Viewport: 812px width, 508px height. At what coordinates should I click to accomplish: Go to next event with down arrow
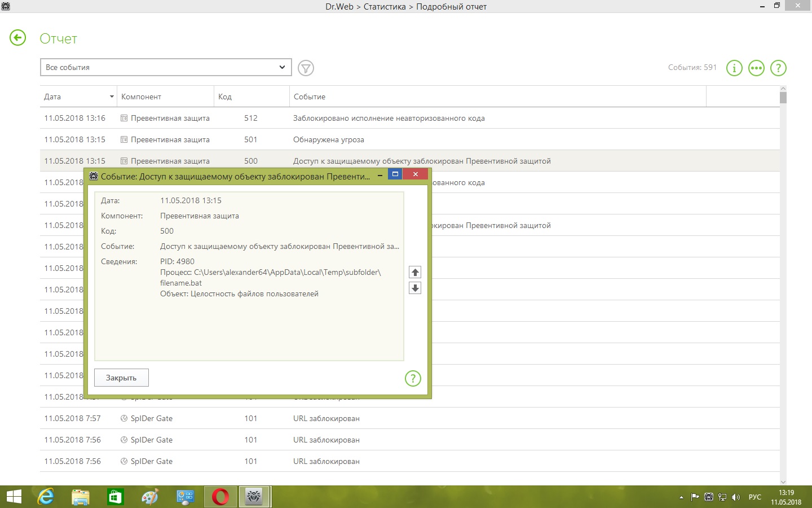[x=415, y=288]
